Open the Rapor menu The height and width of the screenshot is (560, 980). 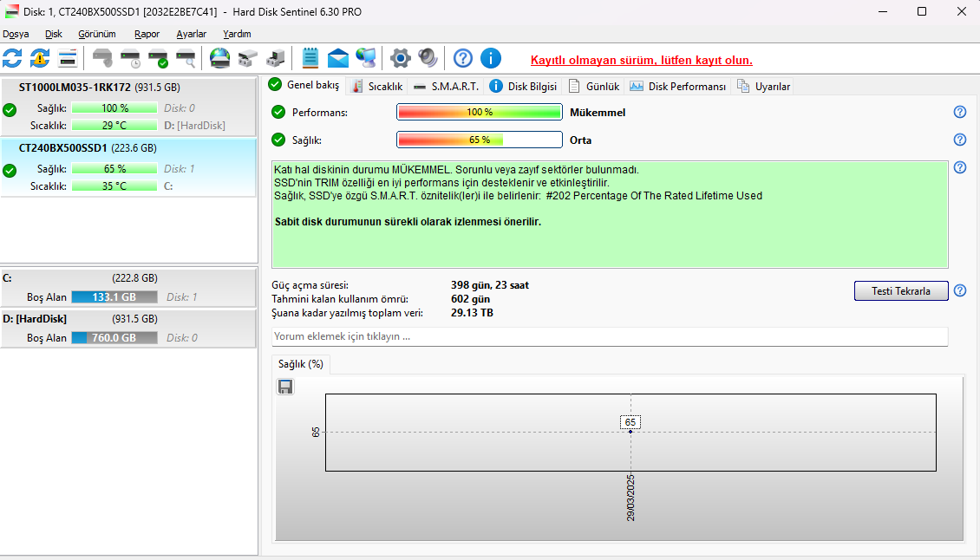point(147,34)
